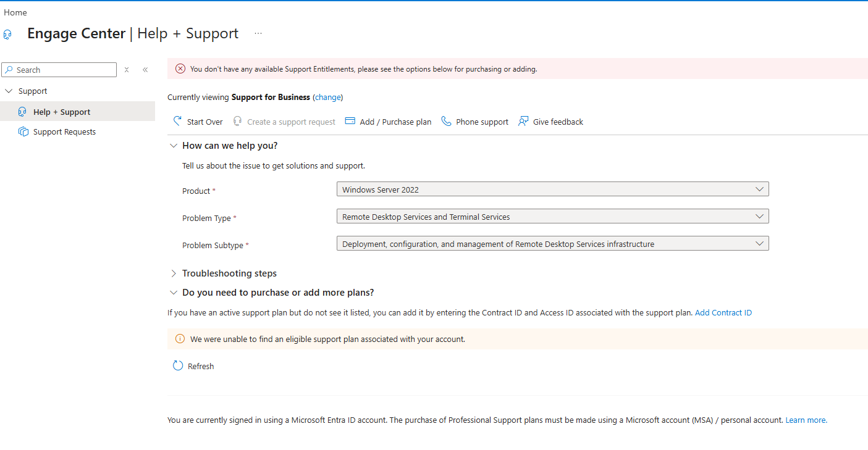The width and height of the screenshot is (868, 450).
Task: Collapse the Support tree group in sidebar
Action: [9, 91]
